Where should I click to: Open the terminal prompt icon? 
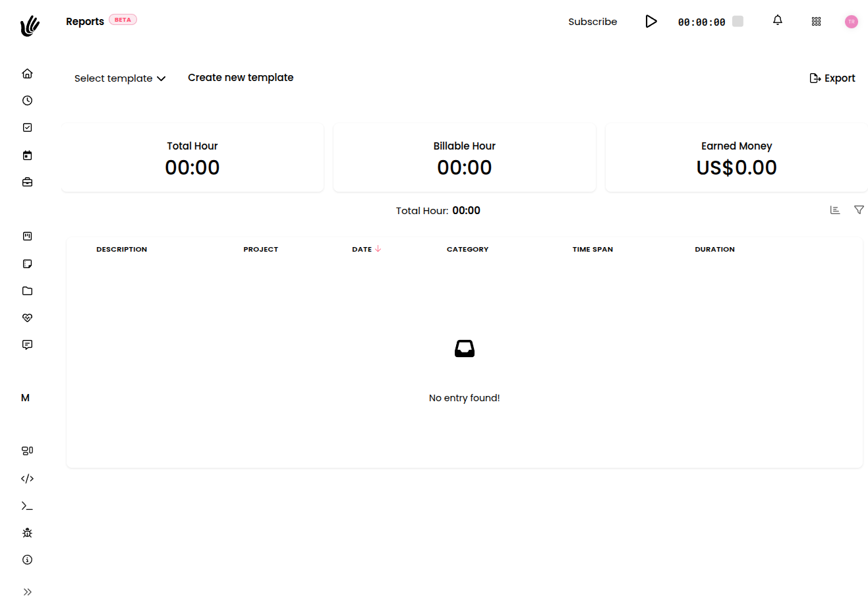pos(27,506)
